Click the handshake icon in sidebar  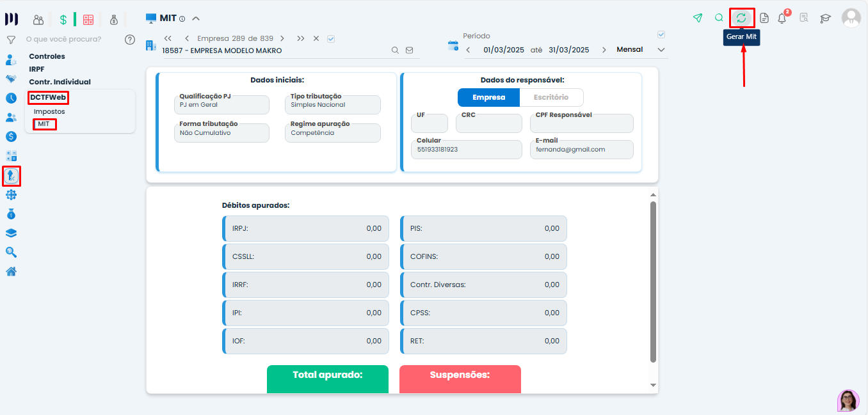pos(11,79)
